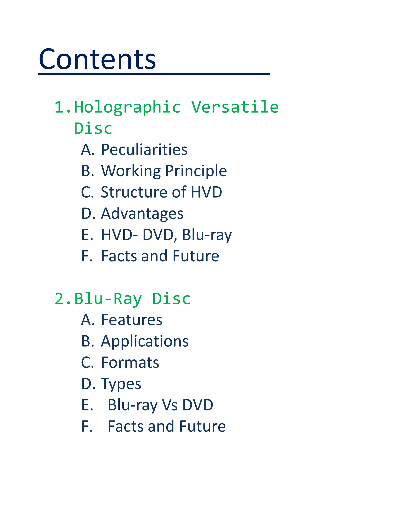Click the number 2 list marker
The height and width of the screenshot is (532, 399).
point(60,299)
